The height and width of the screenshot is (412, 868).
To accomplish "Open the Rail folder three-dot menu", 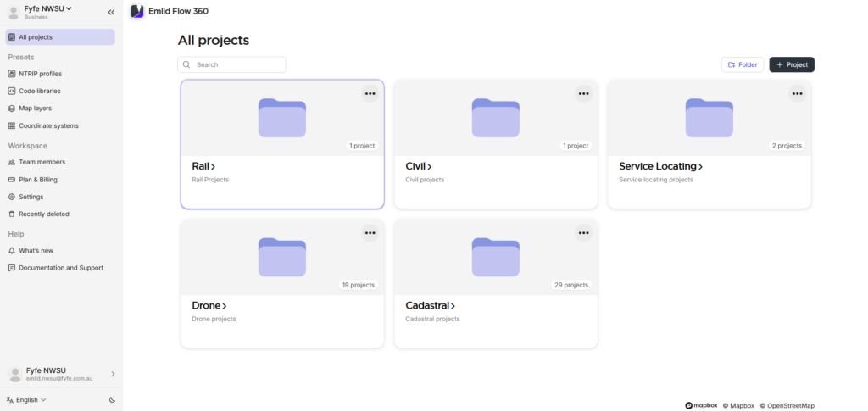I will point(370,93).
